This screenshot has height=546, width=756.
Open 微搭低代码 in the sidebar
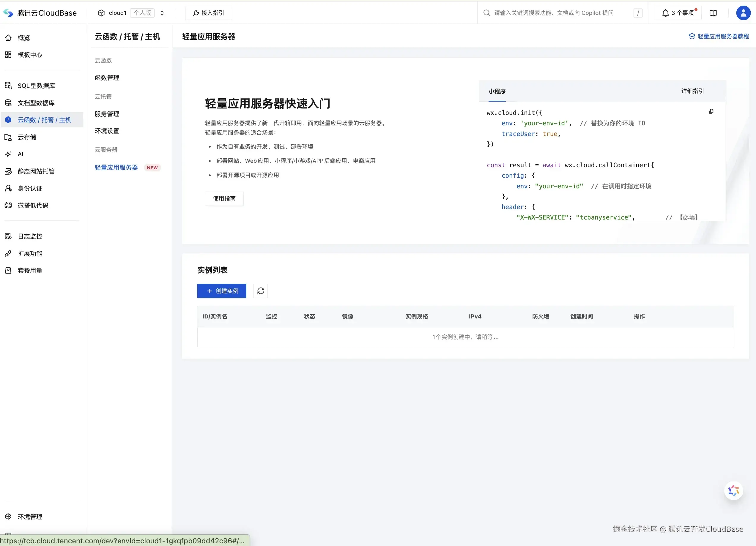click(33, 205)
